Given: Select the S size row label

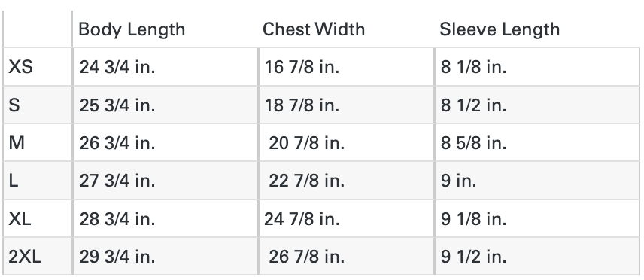Looking at the screenshot, I should 14,105.
